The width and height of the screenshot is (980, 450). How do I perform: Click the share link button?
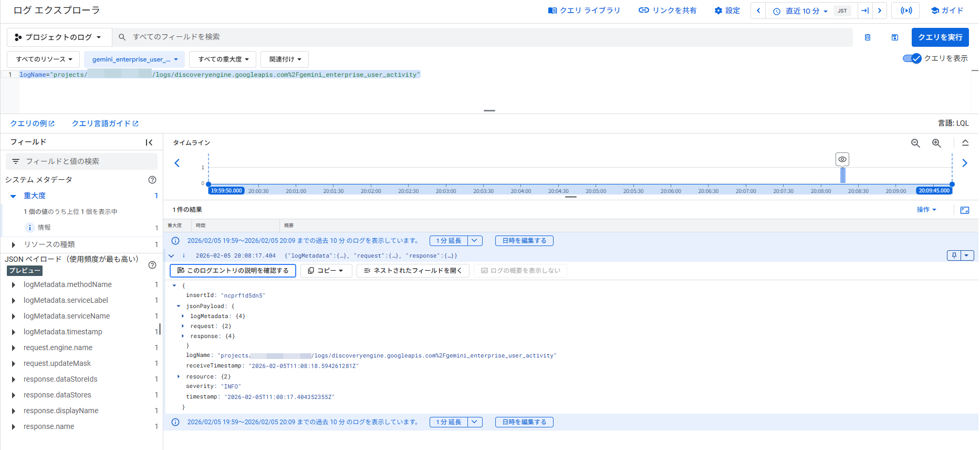pos(667,11)
